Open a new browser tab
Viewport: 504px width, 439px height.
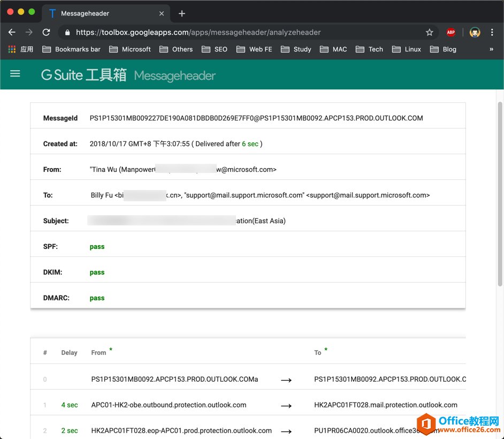coord(182,13)
